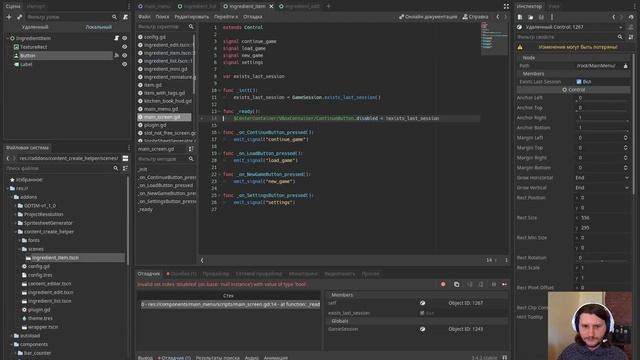
Task: Open the Файл menu
Action: 144,17
